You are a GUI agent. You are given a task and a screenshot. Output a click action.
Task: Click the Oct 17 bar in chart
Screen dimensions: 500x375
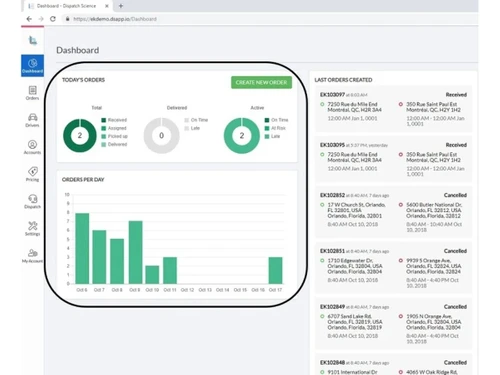point(275,270)
